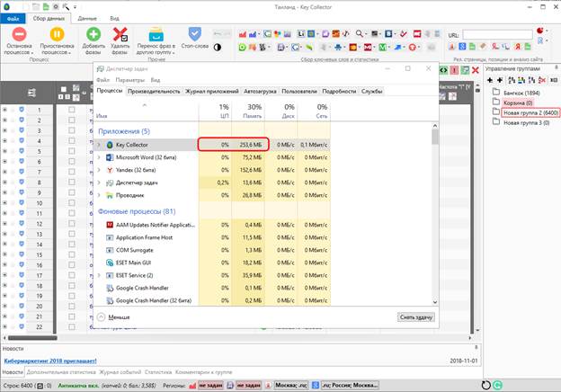Click the green Добавить фразы plus icon

coord(93,34)
